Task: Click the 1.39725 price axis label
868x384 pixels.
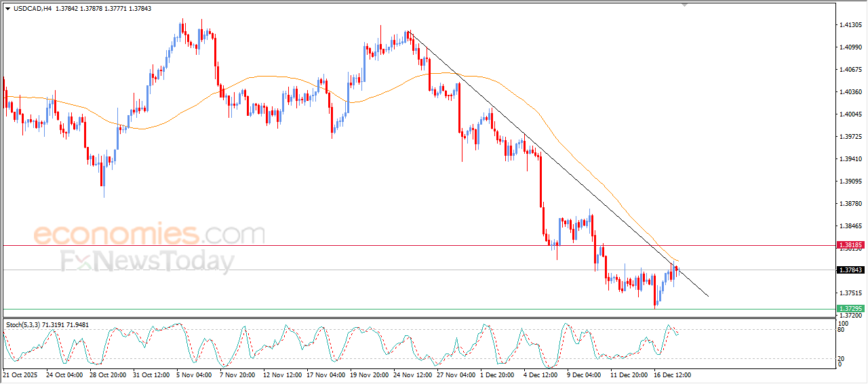Action: tap(850, 137)
